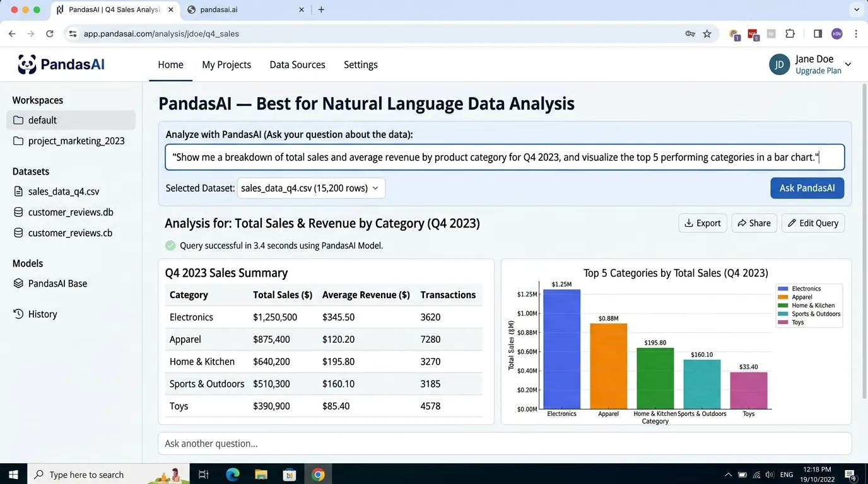Open the notification center icon
The width and height of the screenshot is (868, 484).
[x=850, y=475]
